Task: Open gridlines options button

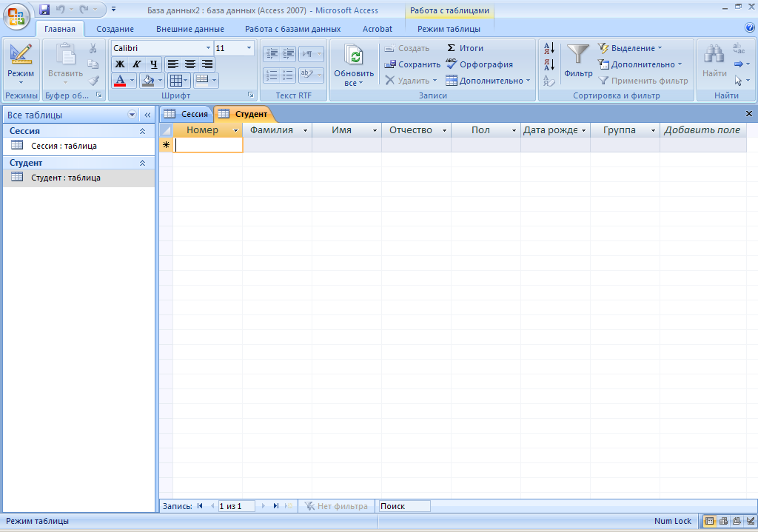Action: [179, 80]
